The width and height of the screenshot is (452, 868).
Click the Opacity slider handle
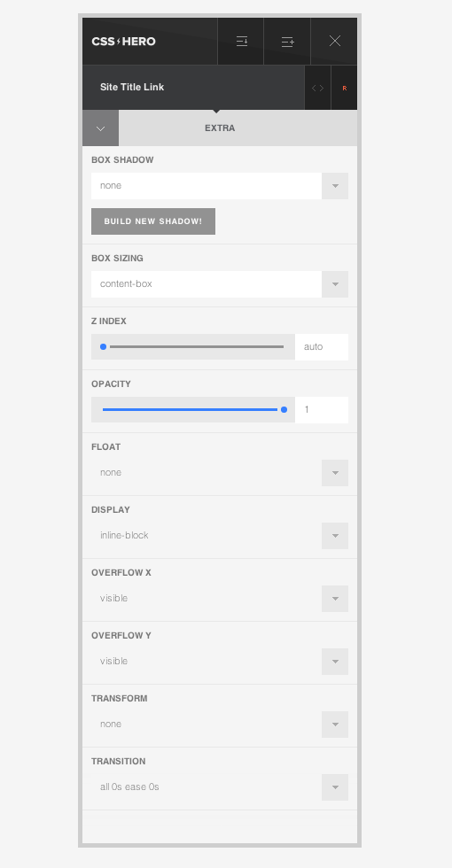(284, 409)
